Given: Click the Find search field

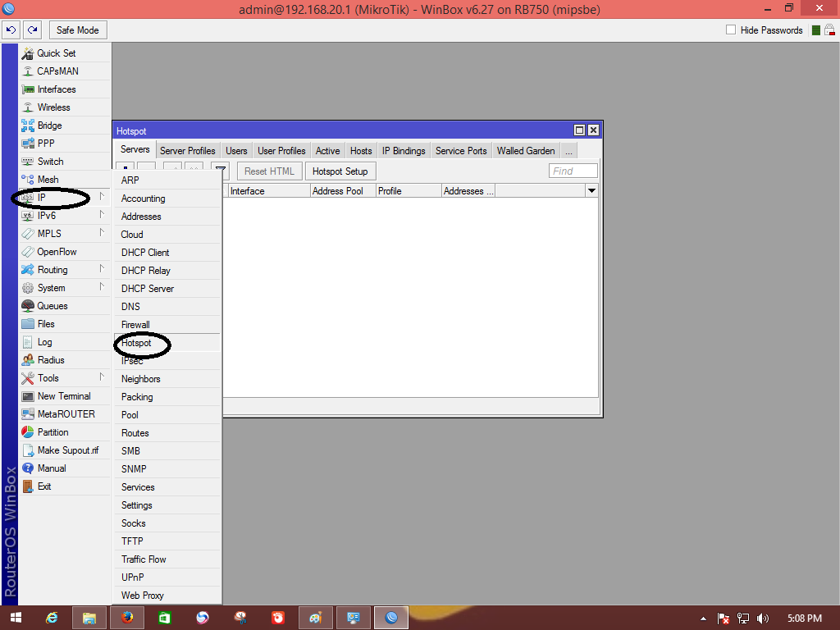Looking at the screenshot, I should [x=573, y=171].
